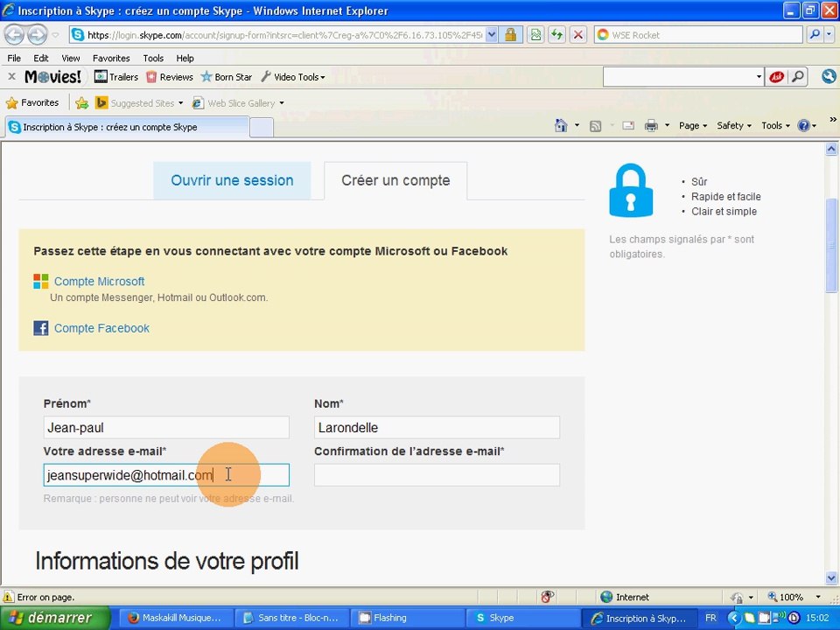The width and height of the screenshot is (840, 630).
Task: Select the Inscription à Skype browser tab
Action: [x=127, y=127]
